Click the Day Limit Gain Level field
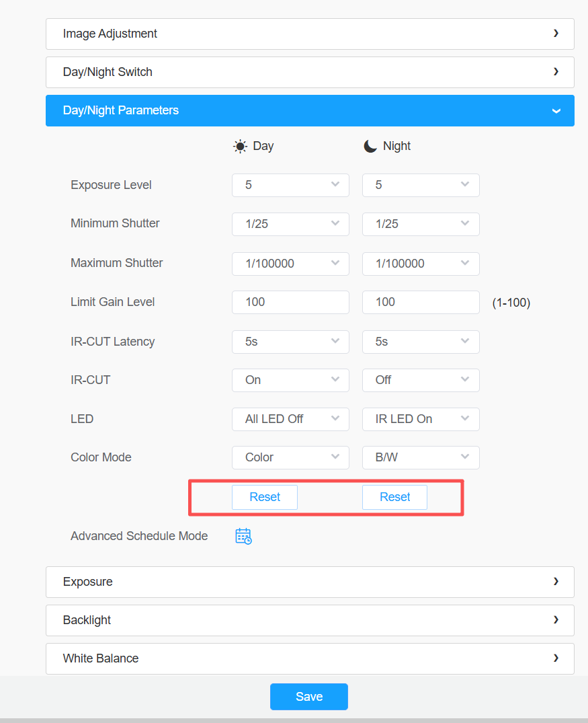This screenshot has width=588, height=723. (x=290, y=302)
